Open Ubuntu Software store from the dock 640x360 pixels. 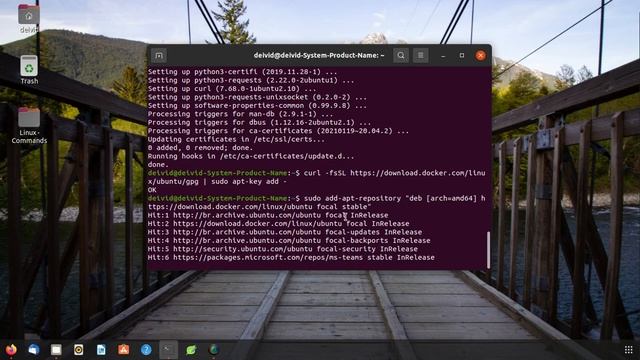[x=124, y=349]
